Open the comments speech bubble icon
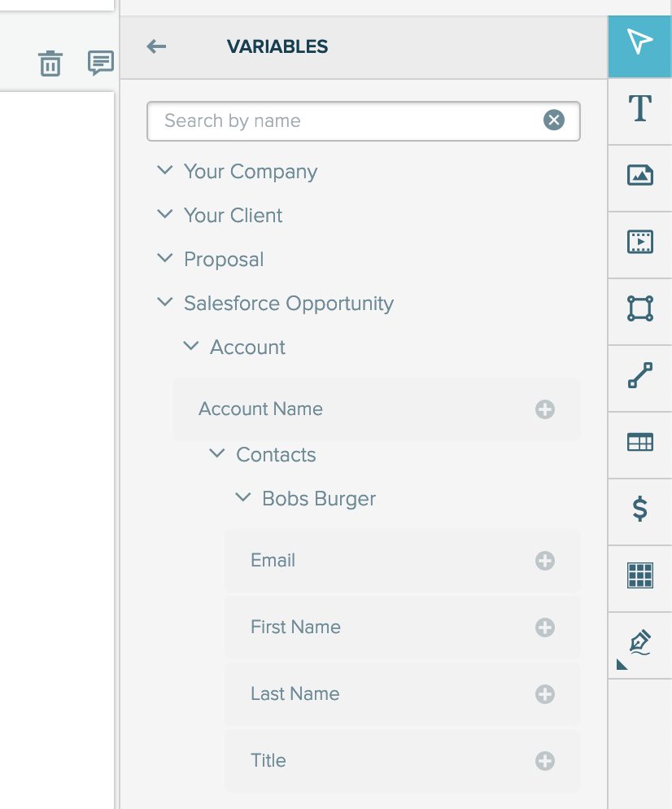The width and height of the screenshot is (672, 809). 101,63
